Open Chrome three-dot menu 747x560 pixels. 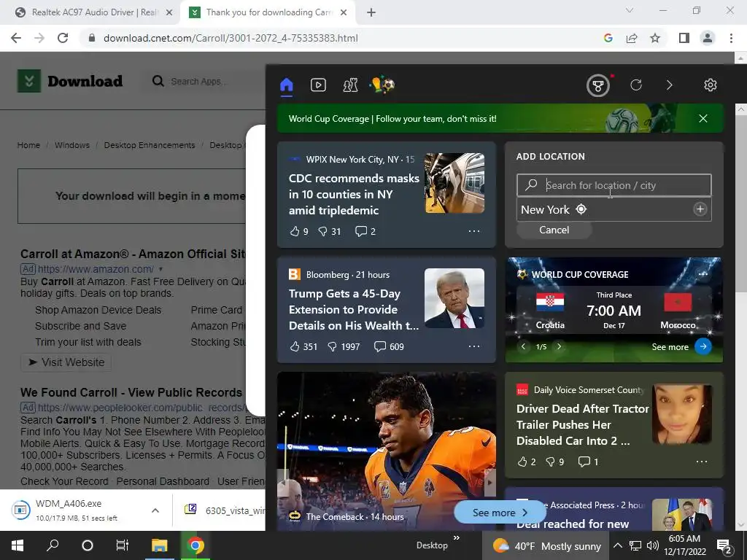tap(731, 38)
